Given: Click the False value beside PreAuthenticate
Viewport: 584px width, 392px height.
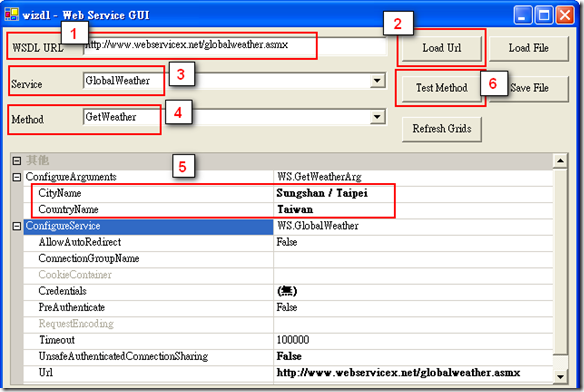Looking at the screenshot, I should [287, 308].
